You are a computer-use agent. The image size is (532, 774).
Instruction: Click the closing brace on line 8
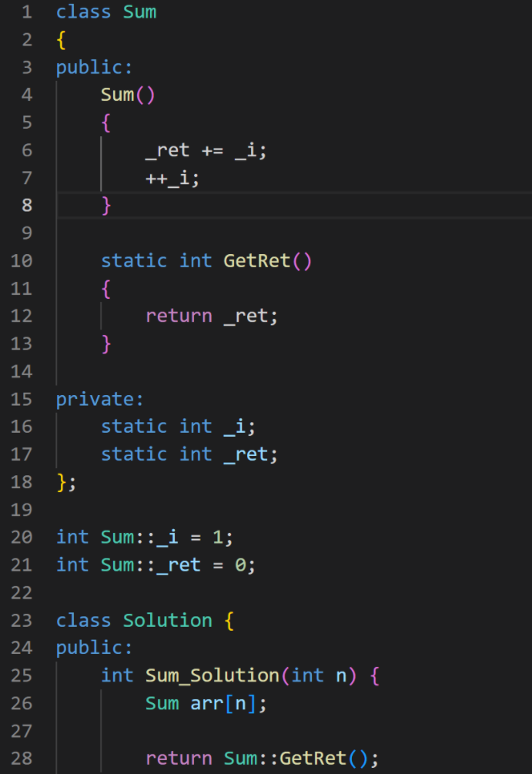(106, 206)
